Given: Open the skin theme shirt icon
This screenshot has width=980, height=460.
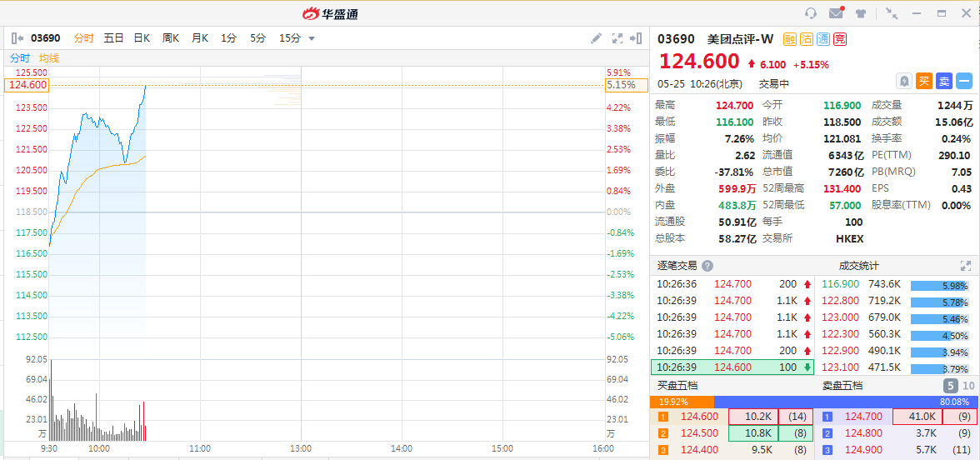Looking at the screenshot, I should [x=861, y=13].
